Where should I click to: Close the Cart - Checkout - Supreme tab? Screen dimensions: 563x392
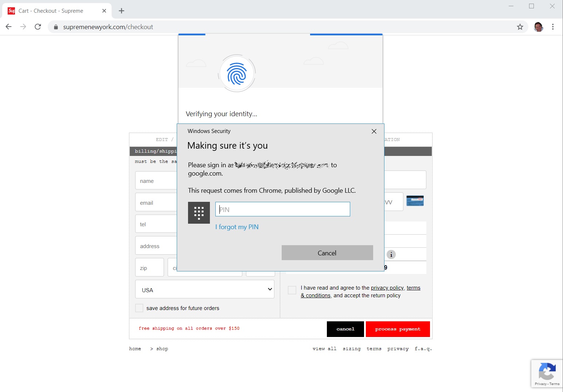point(104,11)
